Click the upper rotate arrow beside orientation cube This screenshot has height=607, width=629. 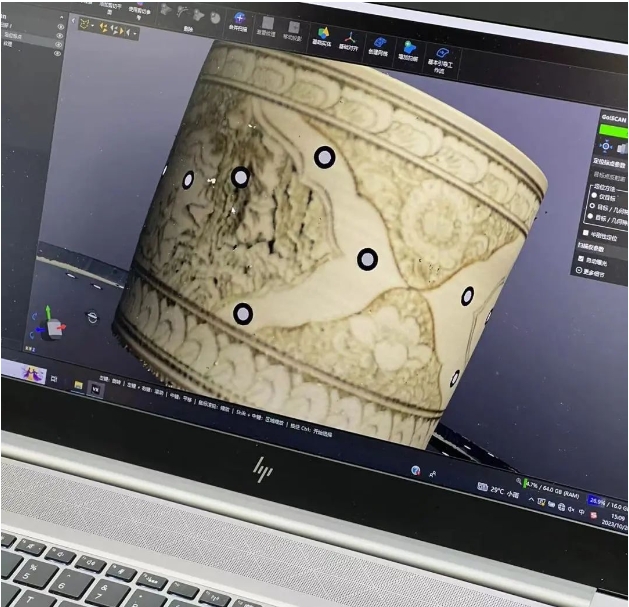click(x=34, y=317)
